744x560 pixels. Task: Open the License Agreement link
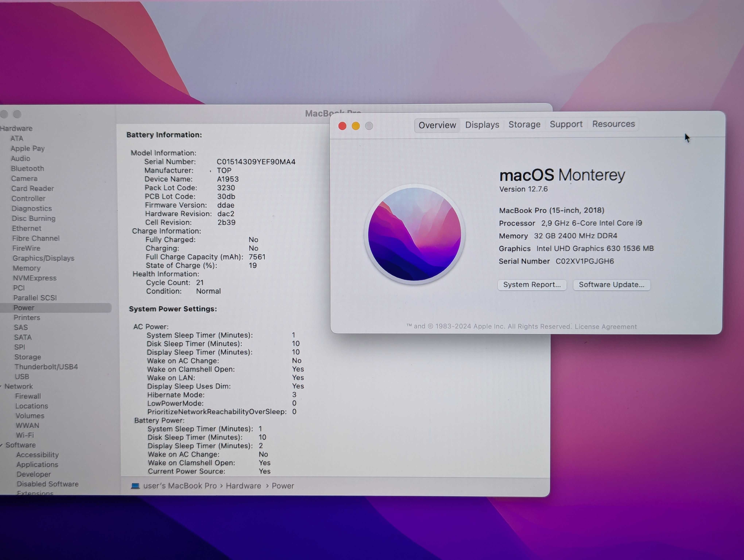pyautogui.click(x=605, y=327)
